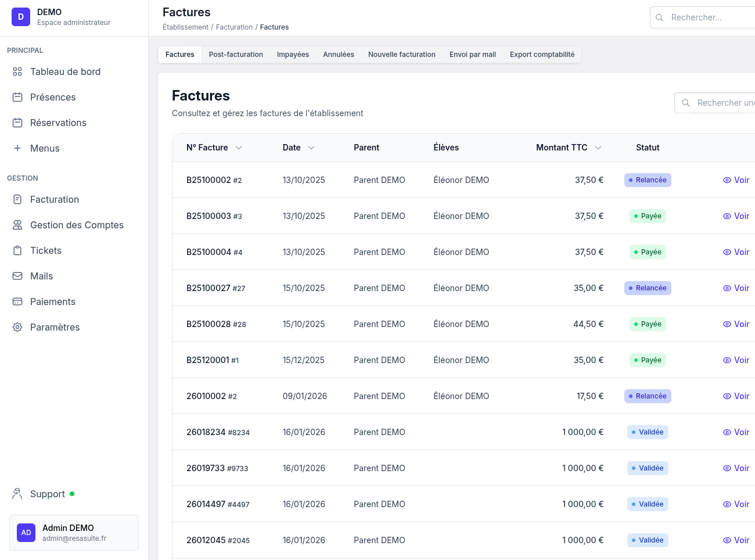755x560 pixels.
Task: Click the Réservations calendar icon
Action: pos(17,123)
